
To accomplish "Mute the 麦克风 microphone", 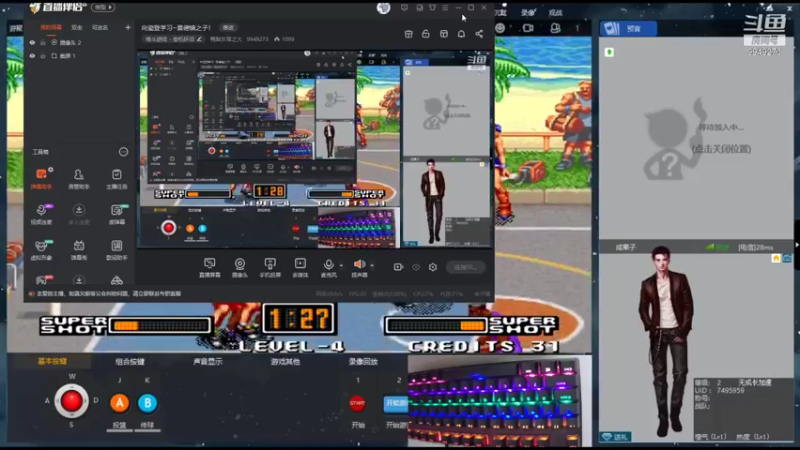I will [x=329, y=267].
